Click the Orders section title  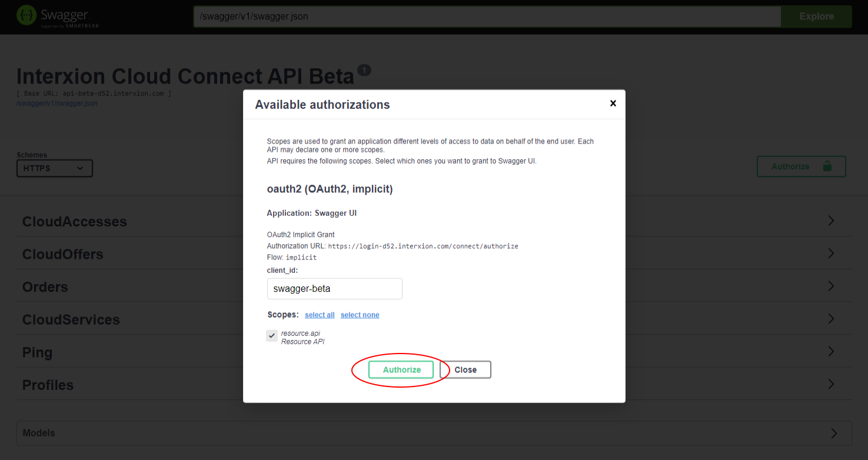[x=45, y=287]
